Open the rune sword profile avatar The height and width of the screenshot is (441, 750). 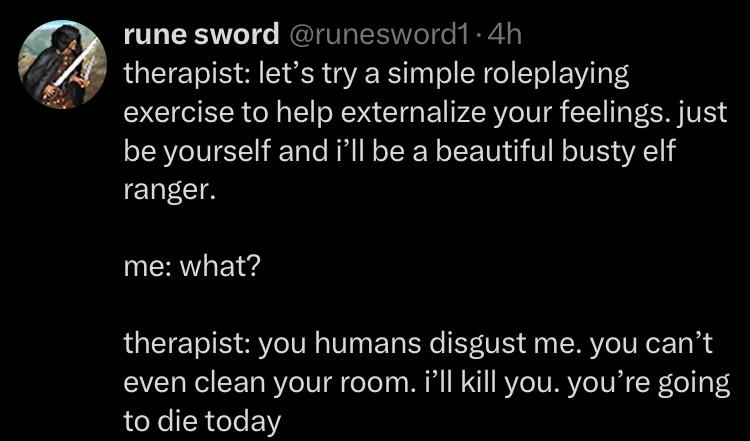point(62,65)
